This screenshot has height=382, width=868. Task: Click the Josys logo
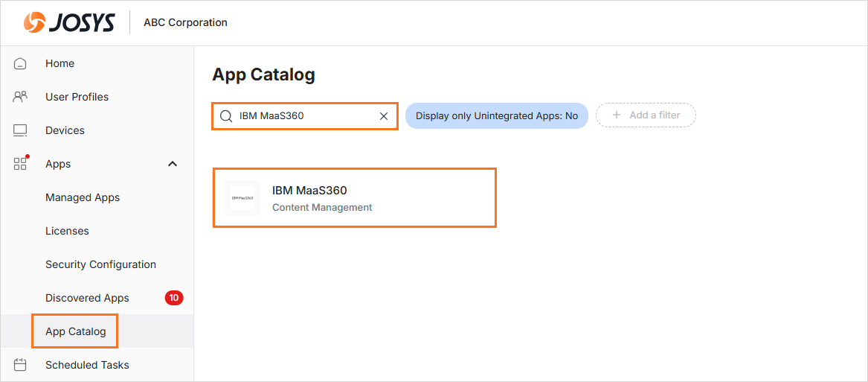click(x=69, y=23)
